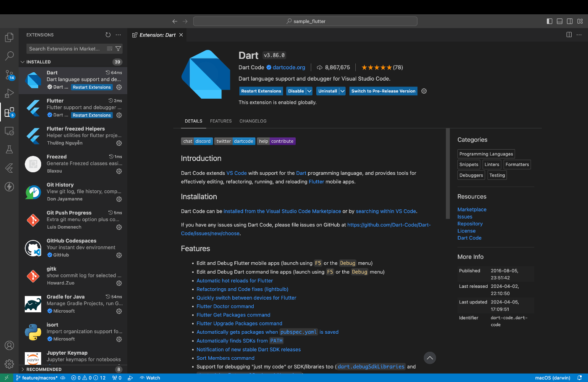The height and width of the screenshot is (382, 588).
Task: Open the Search view in activity bar
Action: (9, 56)
